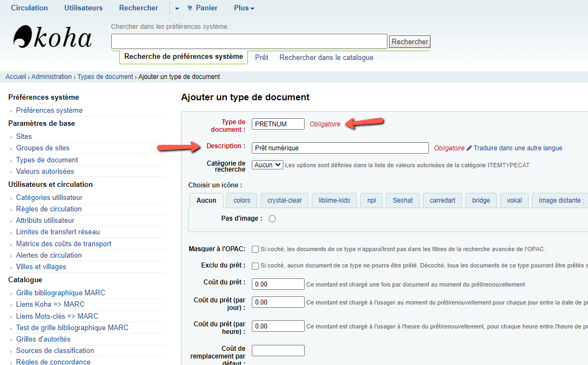Click the Coût du prêt field
This screenshot has height=365, width=588.
(x=278, y=284)
